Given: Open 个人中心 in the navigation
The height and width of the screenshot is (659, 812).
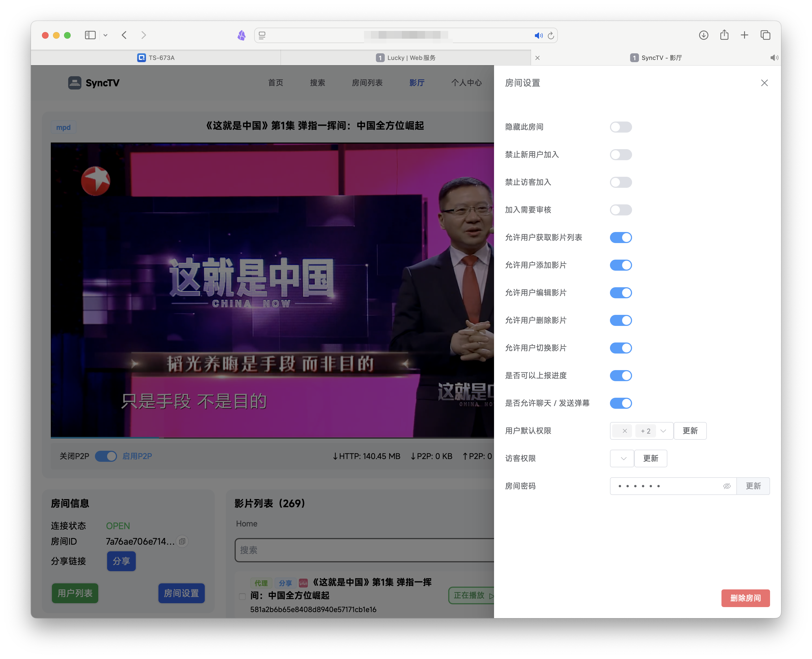Looking at the screenshot, I should click(x=466, y=83).
